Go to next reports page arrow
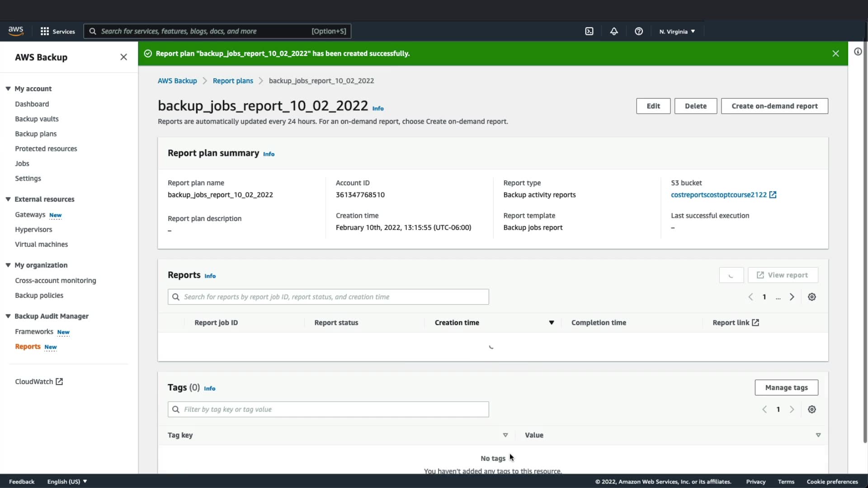The image size is (868, 488). pyautogui.click(x=792, y=297)
